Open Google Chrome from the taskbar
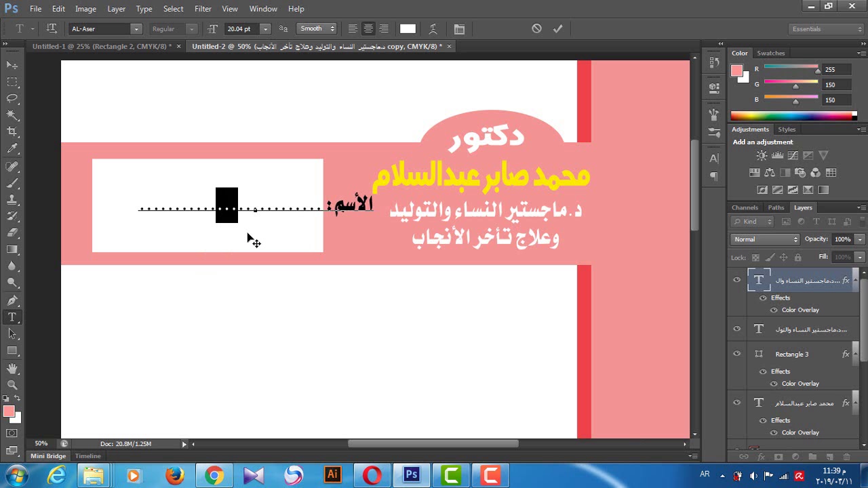This screenshot has width=868, height=488. pos(214,475)
